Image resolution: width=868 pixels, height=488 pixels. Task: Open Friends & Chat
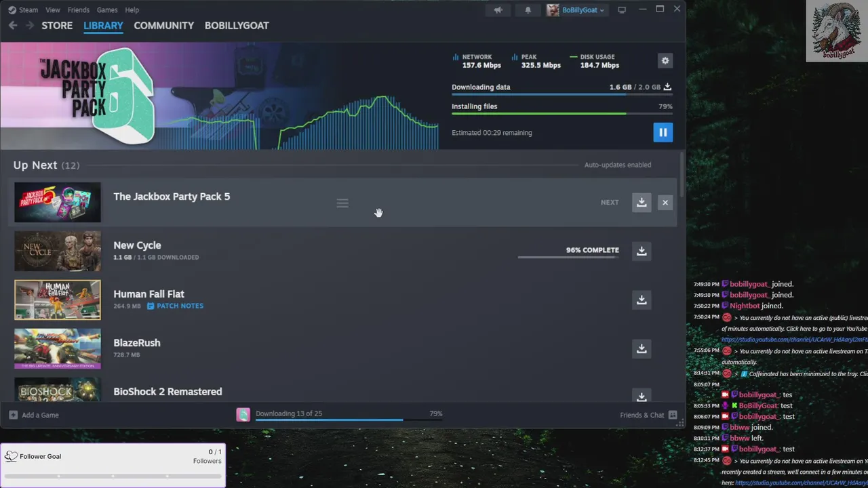click(x=648, y=415)
